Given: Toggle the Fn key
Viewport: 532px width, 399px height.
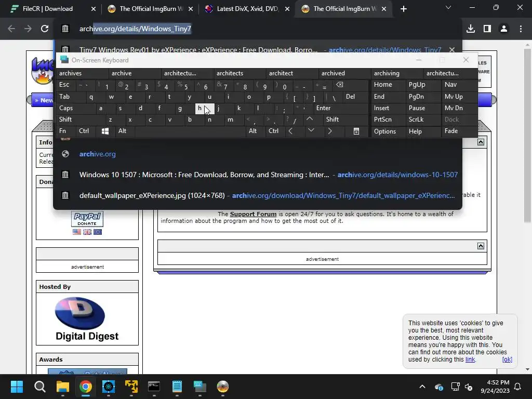Looking at the screenshot, I should pos(66,131).
